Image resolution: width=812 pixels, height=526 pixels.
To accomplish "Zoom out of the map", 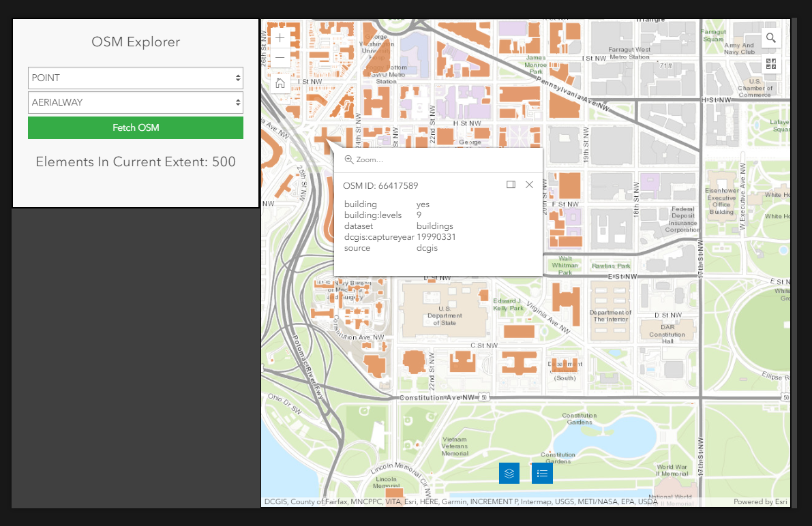I will coord(280,57).
